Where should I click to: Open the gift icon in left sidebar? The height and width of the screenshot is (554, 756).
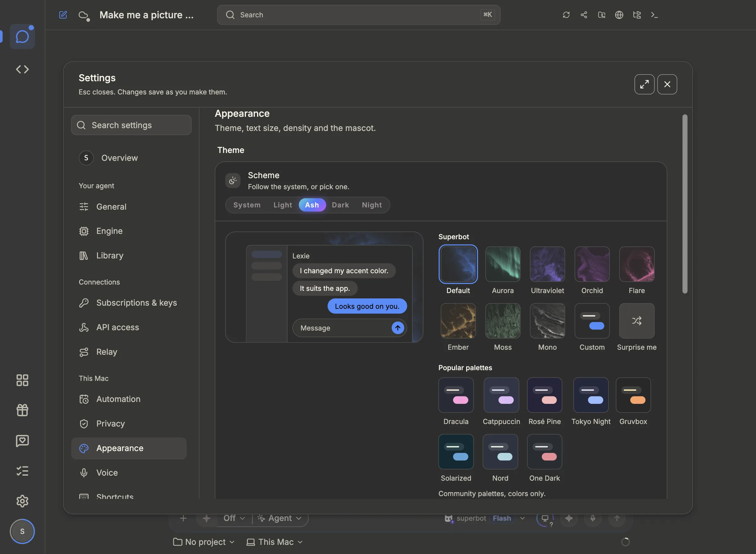(x=22, y=410)
